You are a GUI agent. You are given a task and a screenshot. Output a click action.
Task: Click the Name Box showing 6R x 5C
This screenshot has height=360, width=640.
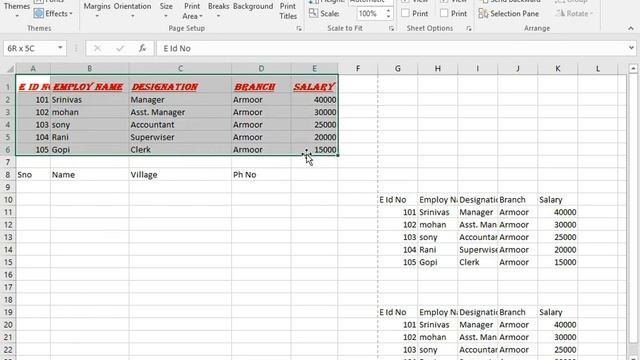tap(29, 48)
